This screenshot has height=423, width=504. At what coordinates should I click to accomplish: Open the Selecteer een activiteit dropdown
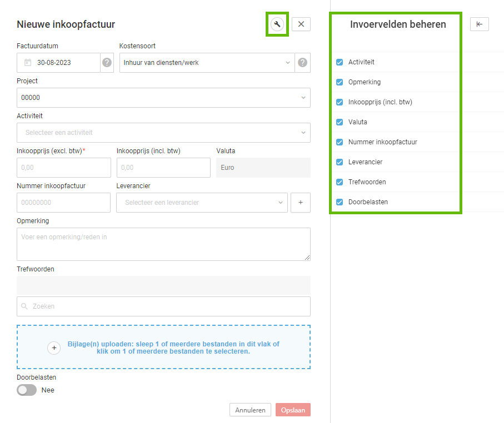point(163,133)
